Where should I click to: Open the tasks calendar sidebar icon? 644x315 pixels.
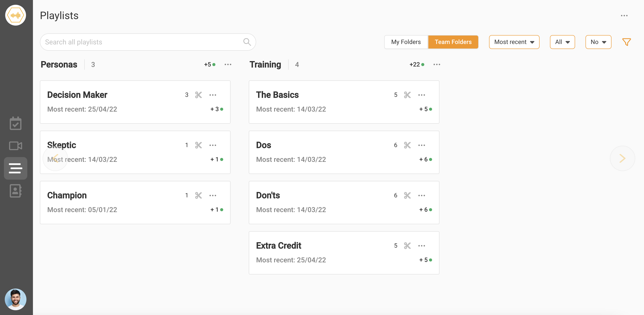[16, 123]
